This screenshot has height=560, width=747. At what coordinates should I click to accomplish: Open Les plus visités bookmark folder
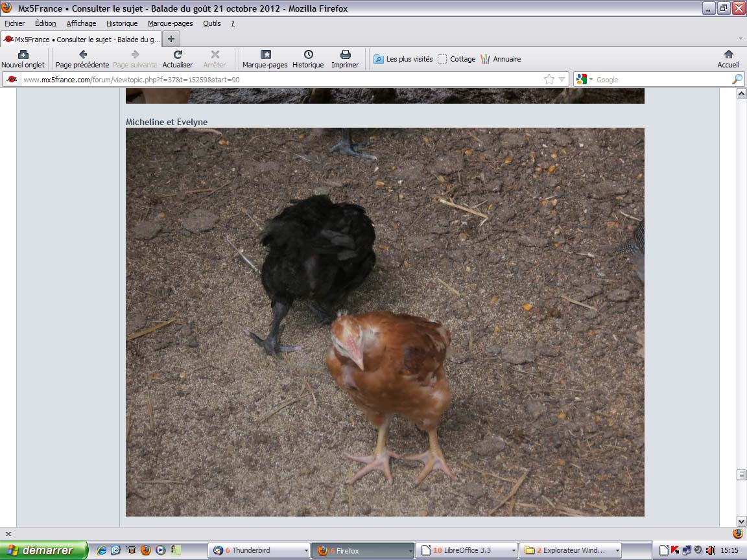[403, 59]
